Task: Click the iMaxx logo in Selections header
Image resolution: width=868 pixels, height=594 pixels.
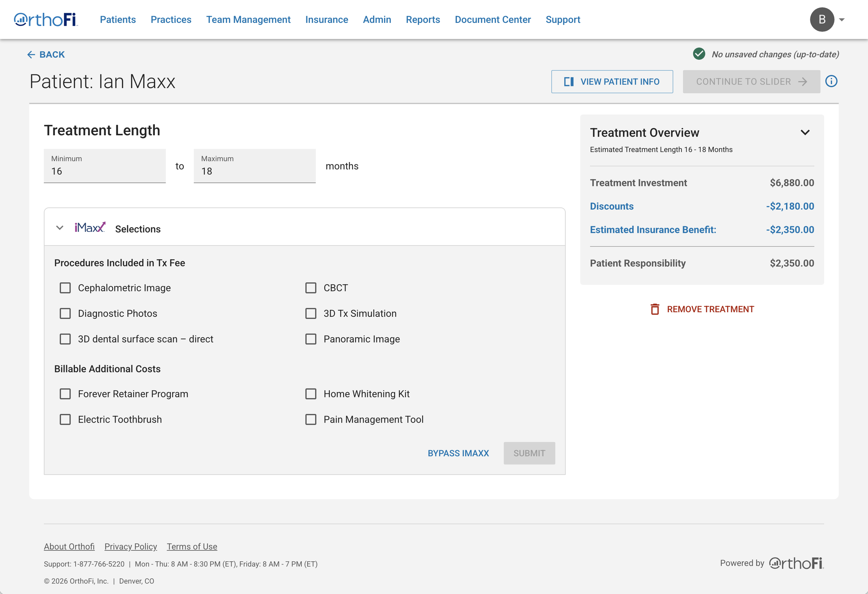Action: (90, 227)
